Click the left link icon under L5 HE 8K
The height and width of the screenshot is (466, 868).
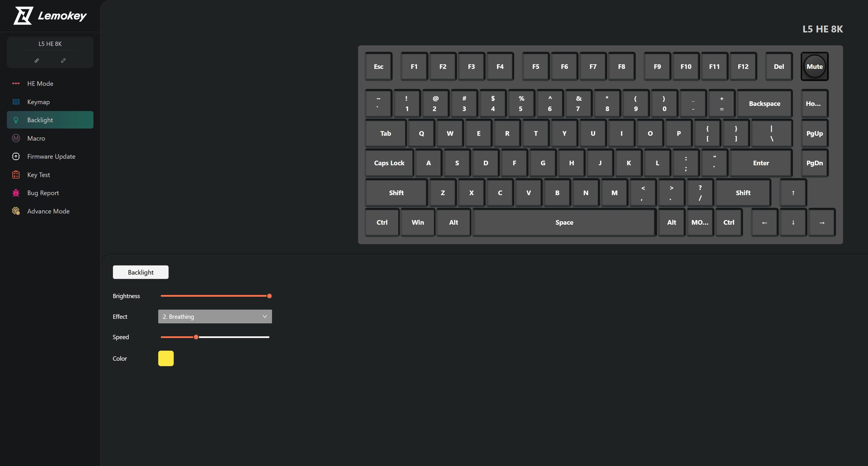(37, 61)
